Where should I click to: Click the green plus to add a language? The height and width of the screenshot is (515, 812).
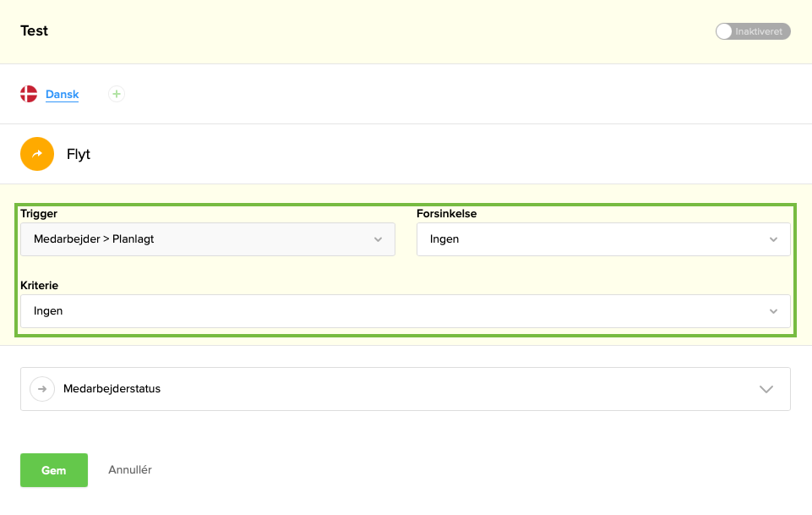pos(116,93)
